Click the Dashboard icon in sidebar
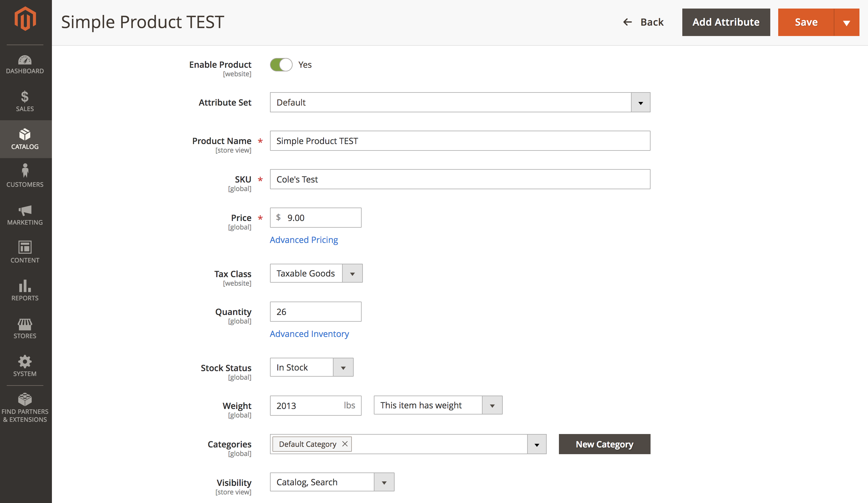Viewport: 868px width, 503px height. pos(24,59)
